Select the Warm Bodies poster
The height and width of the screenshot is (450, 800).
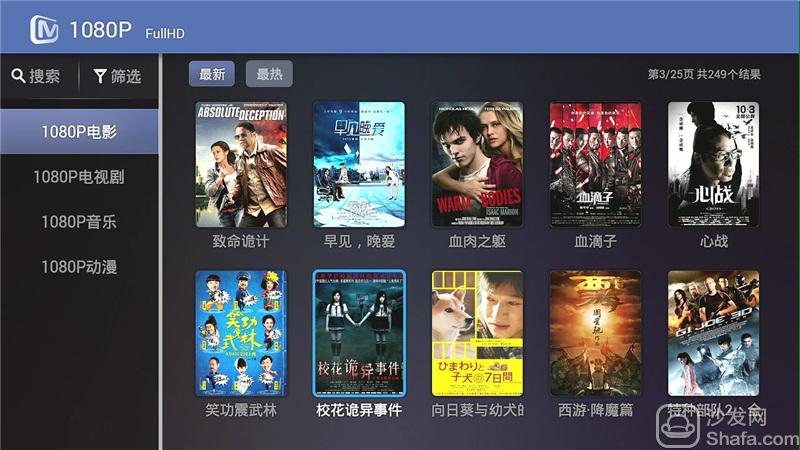coord(477,164)
